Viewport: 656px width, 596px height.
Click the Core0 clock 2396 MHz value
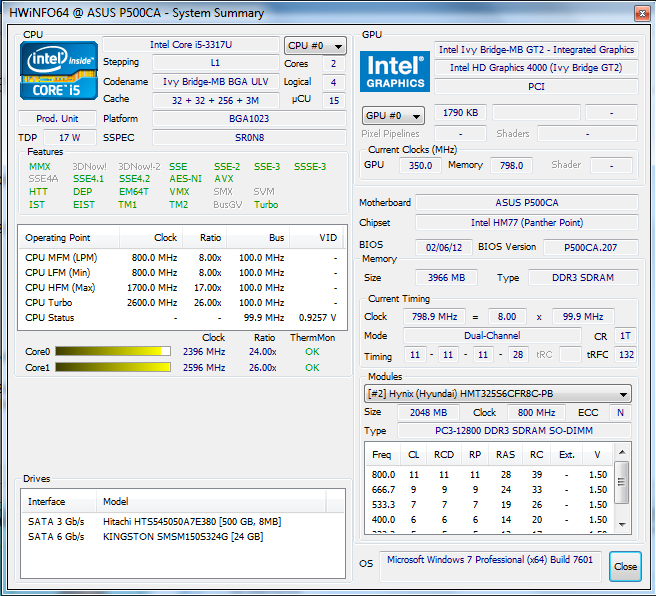204,352
